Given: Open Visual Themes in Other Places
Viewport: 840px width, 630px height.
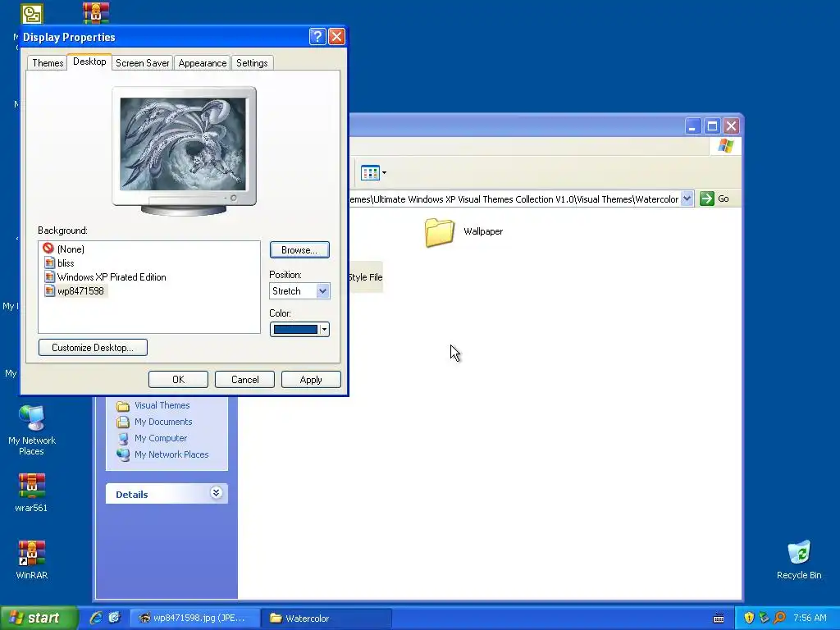Looking at the screenshot, I should tap(162, 405).
